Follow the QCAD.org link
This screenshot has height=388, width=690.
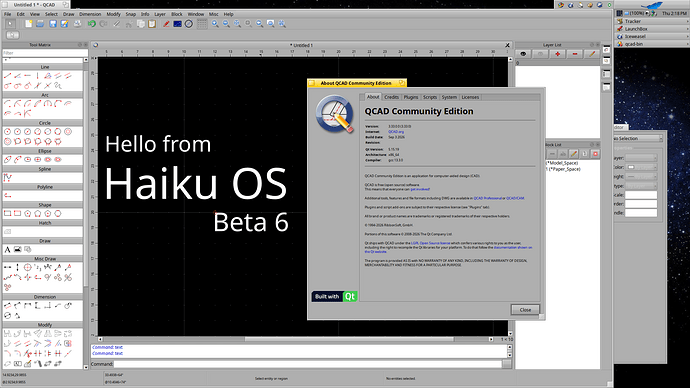pos(396,132)
